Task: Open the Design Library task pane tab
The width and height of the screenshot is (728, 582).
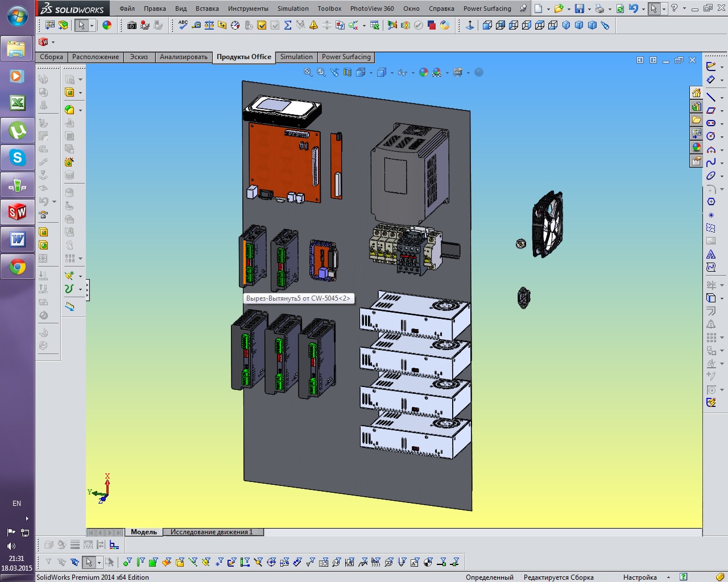Action: click(x=696, y=106)
